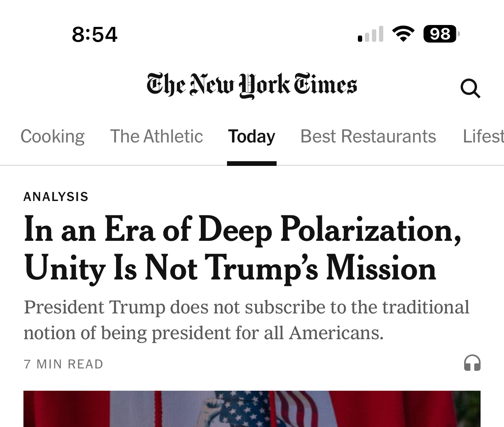
Task: Tap The New York Times logo
Action: click(252, 85)
